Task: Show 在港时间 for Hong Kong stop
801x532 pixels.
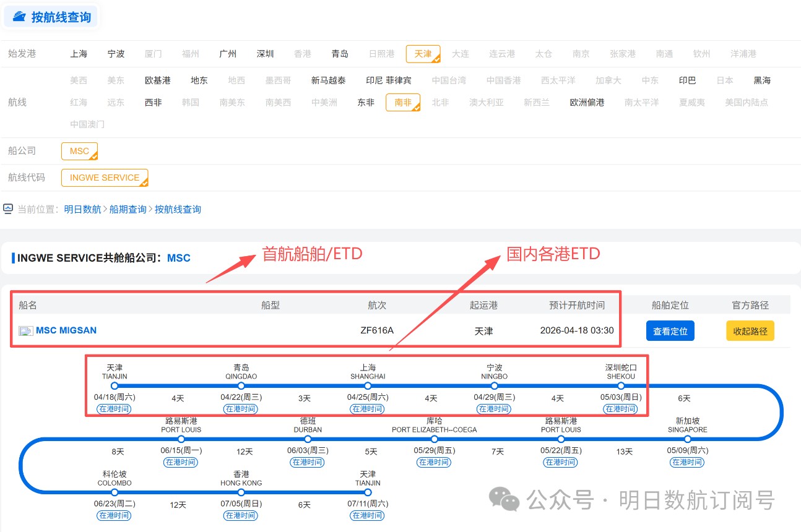Action: (241, 515)
